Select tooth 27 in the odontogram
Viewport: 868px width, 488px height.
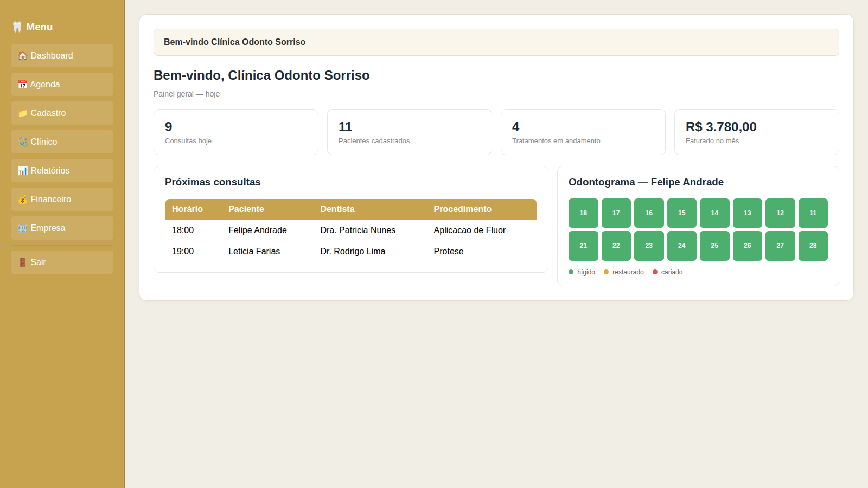point(780,246)
